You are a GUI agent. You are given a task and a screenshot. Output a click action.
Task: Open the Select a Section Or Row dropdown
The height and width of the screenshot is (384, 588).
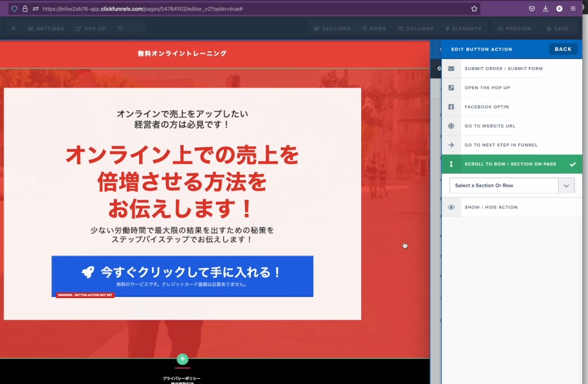tap(512, 186)
